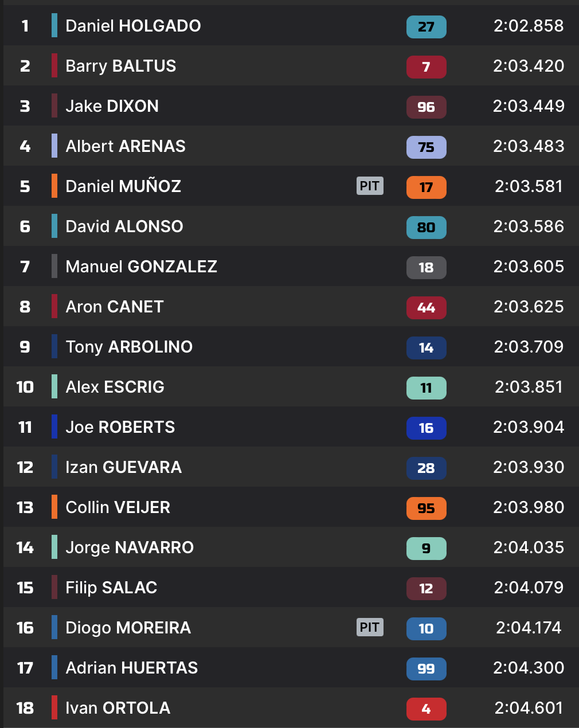579x728 pixels.
Task: Select Aron CANET's name
Action: coord(115,307)
